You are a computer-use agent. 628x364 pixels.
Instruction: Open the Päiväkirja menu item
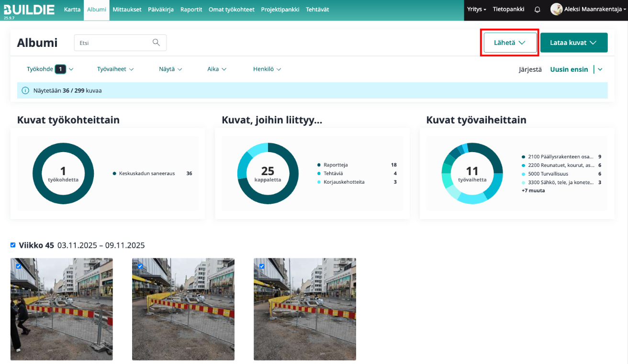tap(161, 10)
